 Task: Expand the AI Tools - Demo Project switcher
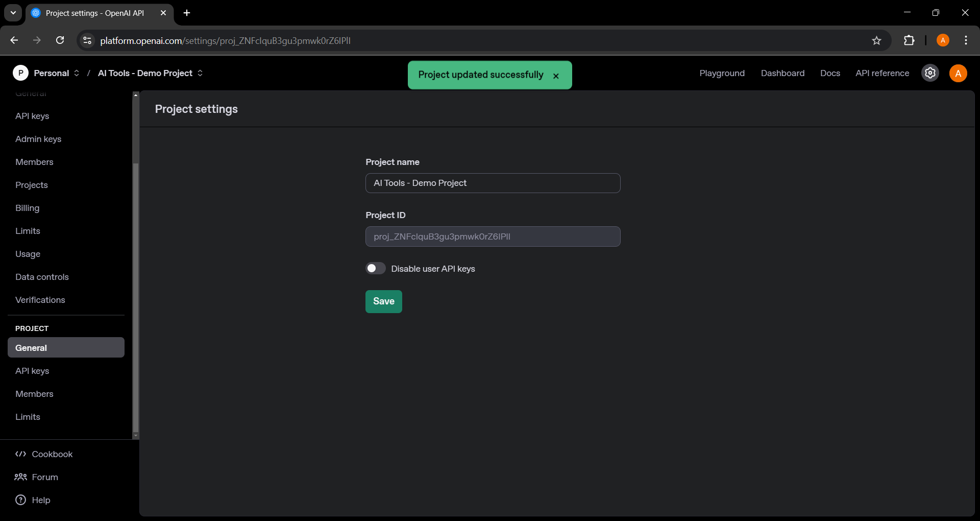(151, 73)
